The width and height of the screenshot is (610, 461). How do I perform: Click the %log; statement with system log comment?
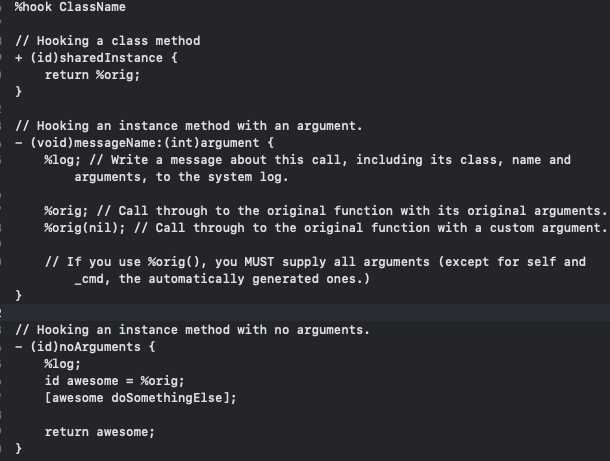pos(307,160)
